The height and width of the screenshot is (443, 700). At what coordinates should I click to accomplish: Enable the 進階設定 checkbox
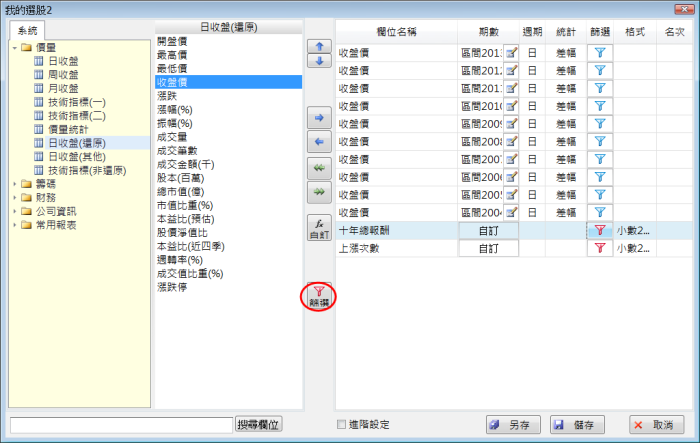point(342,424)
